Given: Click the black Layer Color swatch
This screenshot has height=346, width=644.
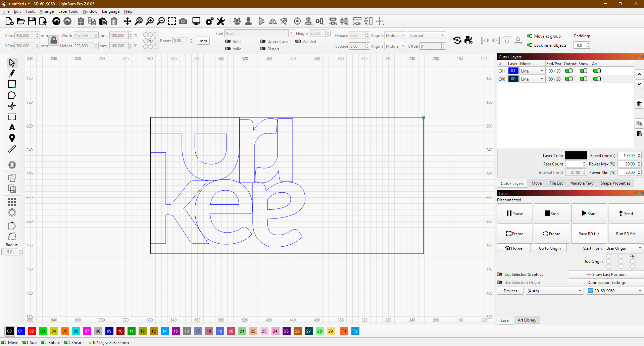Looking at the screenshot, I should point(576,155).
